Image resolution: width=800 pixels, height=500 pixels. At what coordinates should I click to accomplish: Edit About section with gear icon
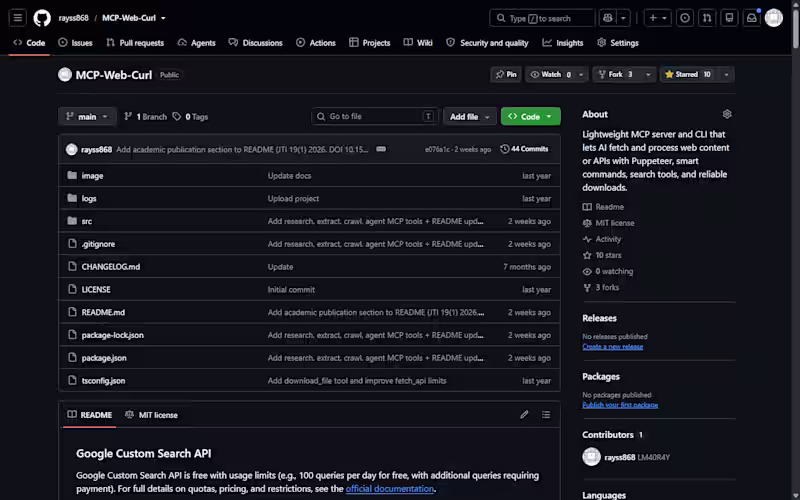pyautogui.click(x=727, y=114)
